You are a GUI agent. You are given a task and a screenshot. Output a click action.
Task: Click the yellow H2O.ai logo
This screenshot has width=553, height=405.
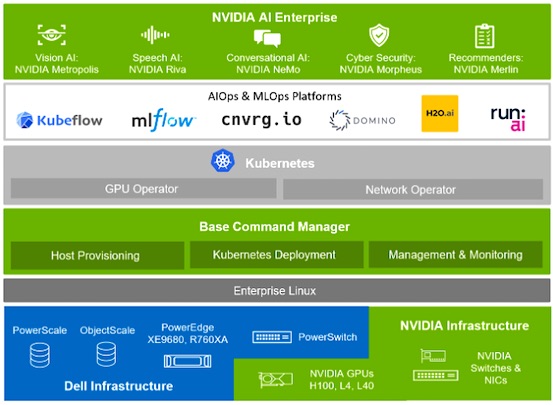440,114
